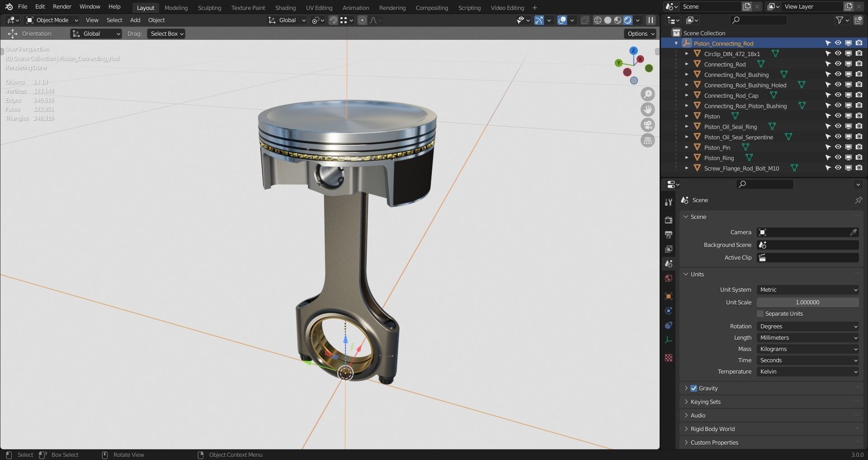Image resolution: width=868 pixels, height=460 pixels.
Task: Open the Temperature Kelvin dropdown
Action: coord(808,371)
